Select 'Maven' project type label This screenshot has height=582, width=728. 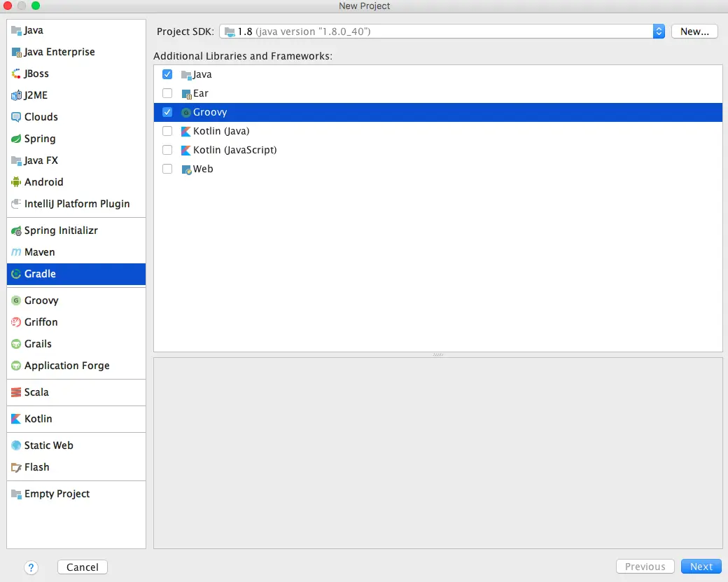pos(39,252)
